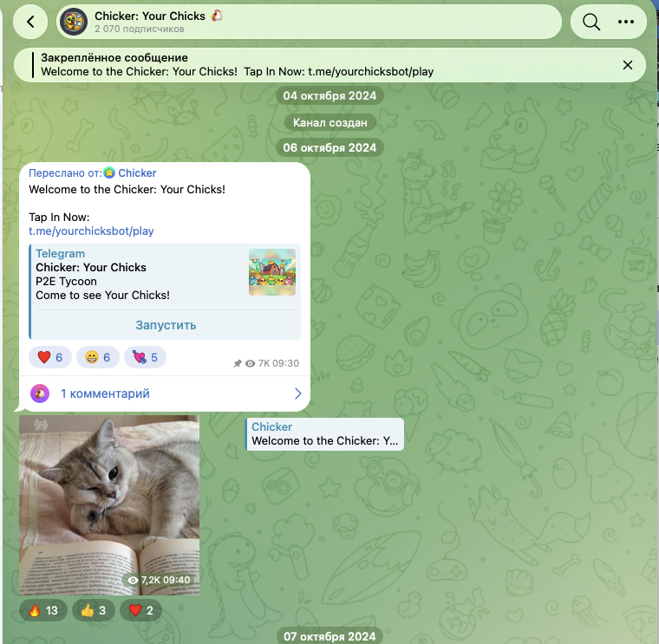Open the cat photo with book
The image size is (659, 644).
109,505
